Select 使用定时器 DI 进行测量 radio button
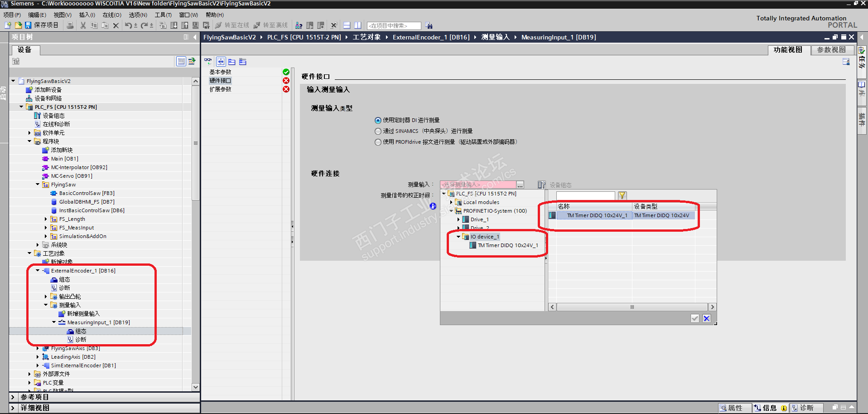Screen dimensions: 868x414 tap(378, 120)
